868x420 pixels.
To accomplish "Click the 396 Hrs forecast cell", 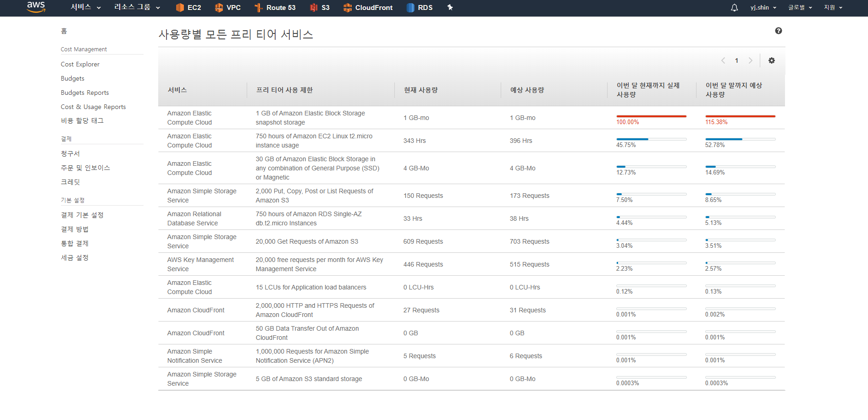I will click(521, 141).
